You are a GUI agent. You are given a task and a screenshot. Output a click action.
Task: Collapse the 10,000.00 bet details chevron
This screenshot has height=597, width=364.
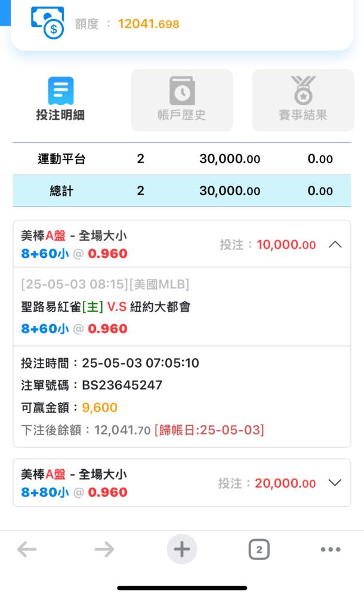coord(335,244)
